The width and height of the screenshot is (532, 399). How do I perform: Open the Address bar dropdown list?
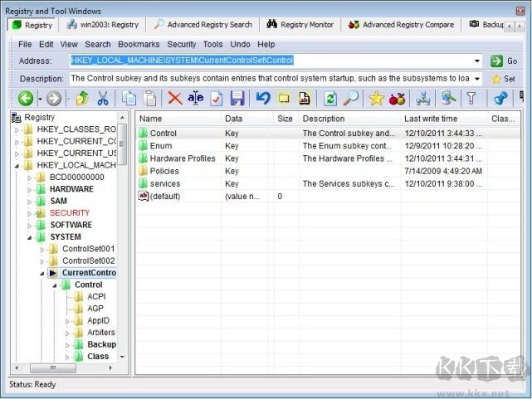click(477, 61)
